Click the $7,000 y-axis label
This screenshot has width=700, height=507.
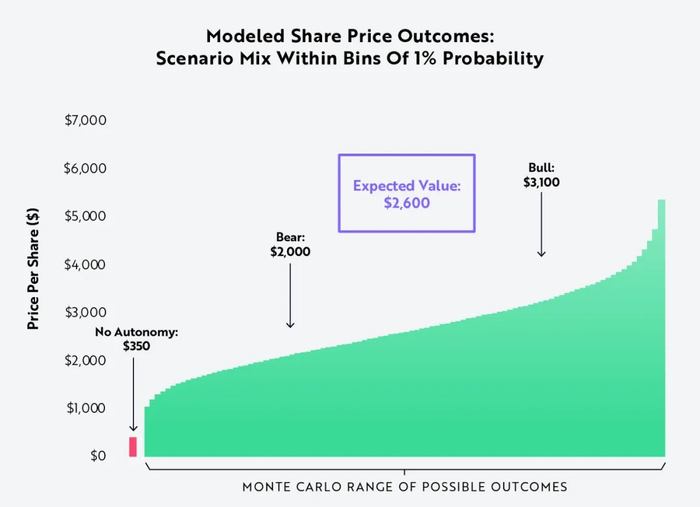point(85,120)
